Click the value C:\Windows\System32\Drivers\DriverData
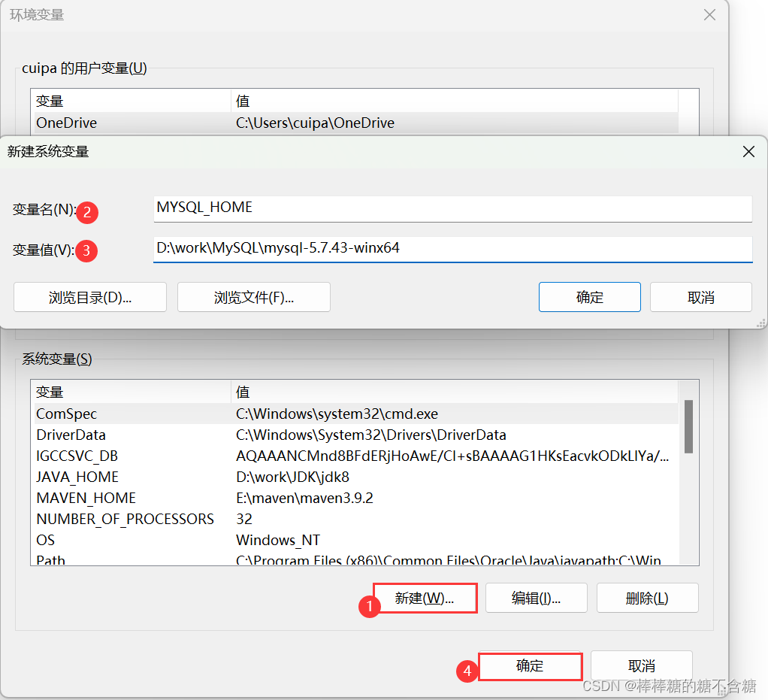Viewport: 768px width, 700px height. pos(370,435)
